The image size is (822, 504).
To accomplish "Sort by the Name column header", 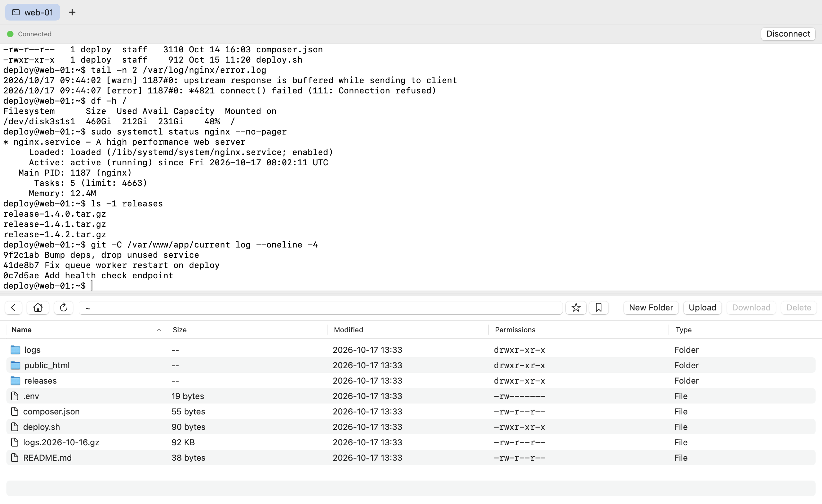I will coord(86,330).
